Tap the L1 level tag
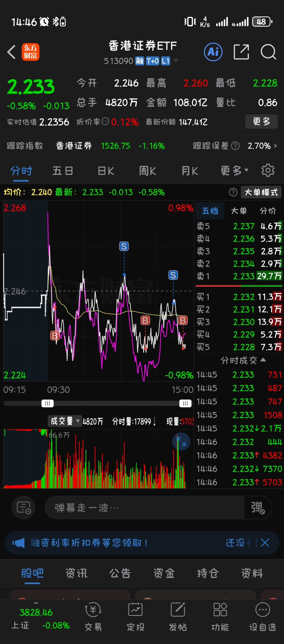The width and height of the screenshot is (284, 644). 165,61
